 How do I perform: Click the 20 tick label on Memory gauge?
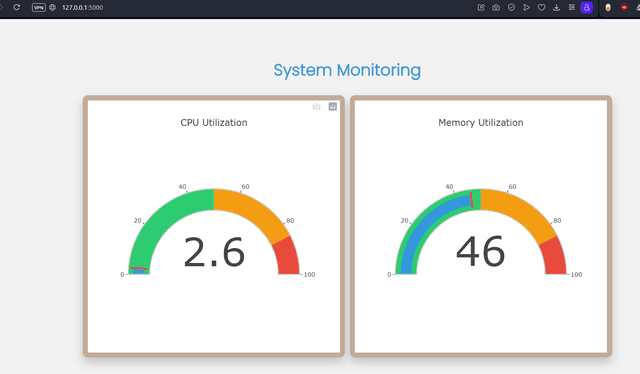click(x=404, y=220)
